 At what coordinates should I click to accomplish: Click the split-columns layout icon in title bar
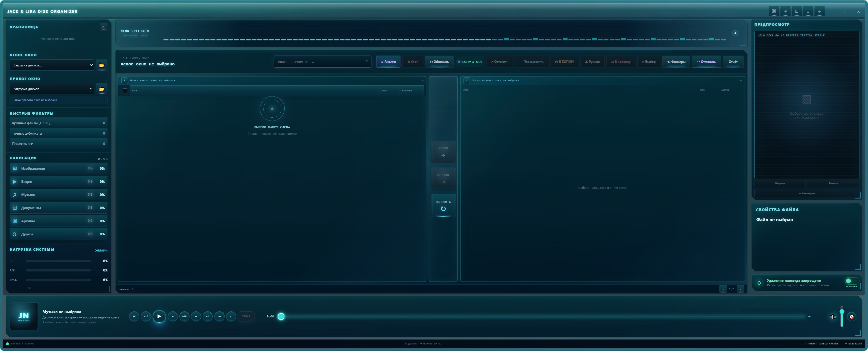point(797,11)
